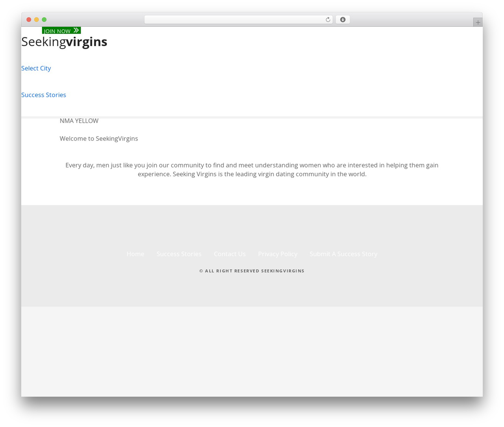Image resolution: width=504 pixels, height=427 pixels.
Task: Click the NMA YELLOW text
Action: (79, 121)
